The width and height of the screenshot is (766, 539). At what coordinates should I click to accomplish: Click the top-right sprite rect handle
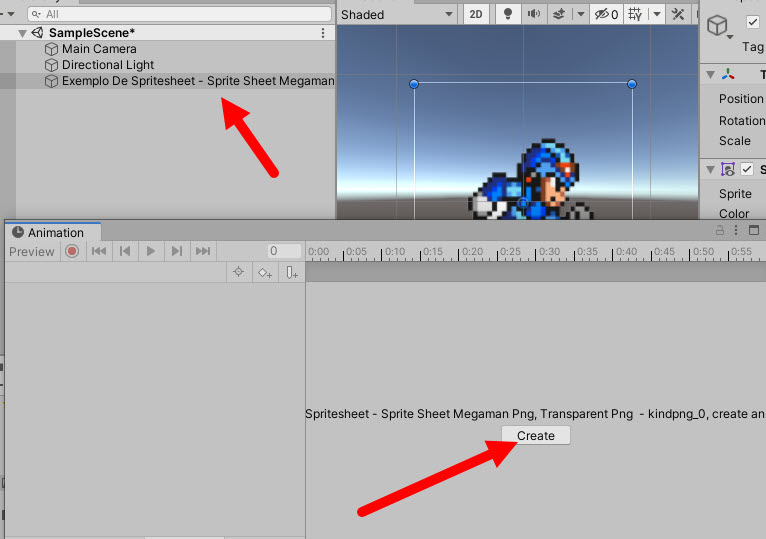632,84
